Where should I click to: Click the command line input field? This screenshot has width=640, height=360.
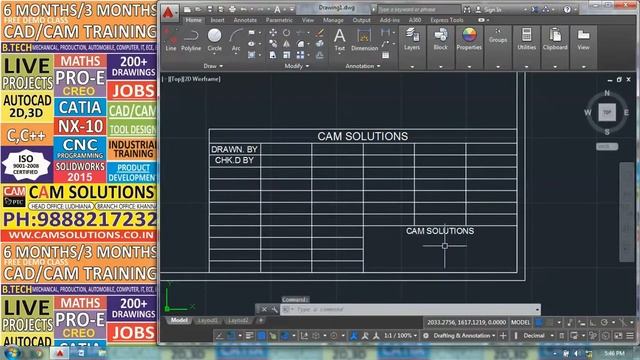tap(410, 309)
